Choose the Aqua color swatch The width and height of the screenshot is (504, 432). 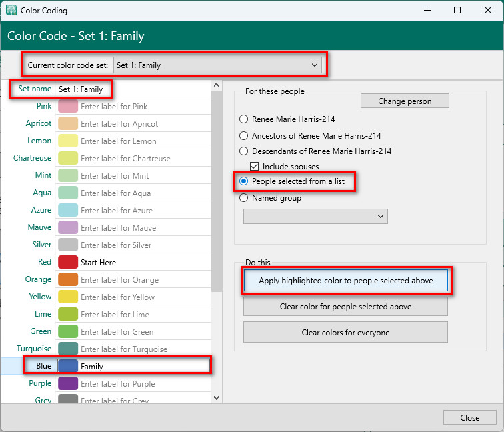pos(68,193)
